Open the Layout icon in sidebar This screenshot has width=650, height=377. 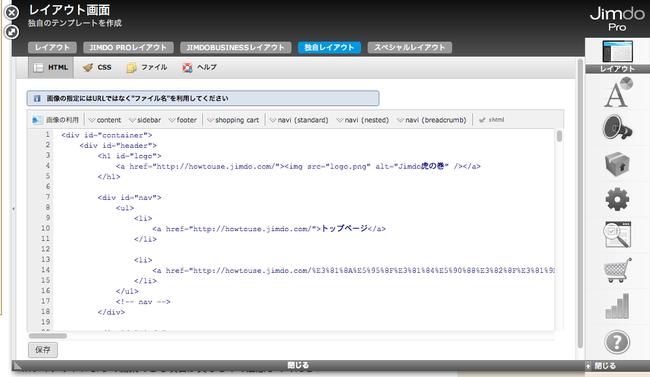[617, 56]
